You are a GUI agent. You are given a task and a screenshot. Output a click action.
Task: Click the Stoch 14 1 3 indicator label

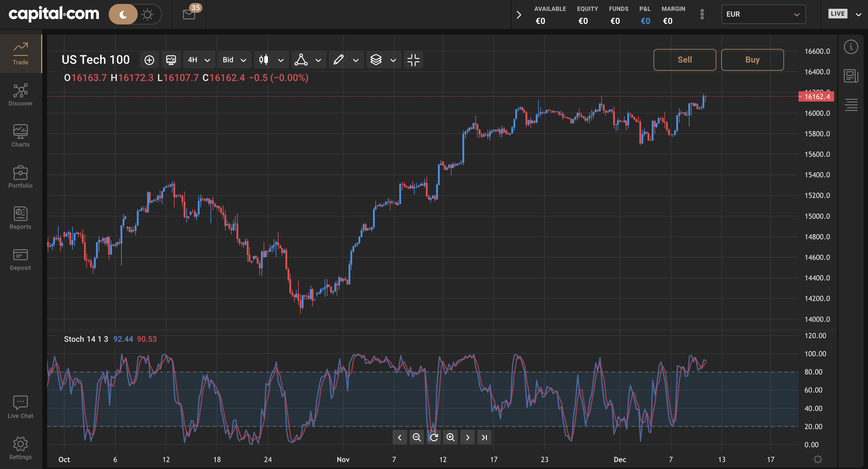tap(86, 339)
